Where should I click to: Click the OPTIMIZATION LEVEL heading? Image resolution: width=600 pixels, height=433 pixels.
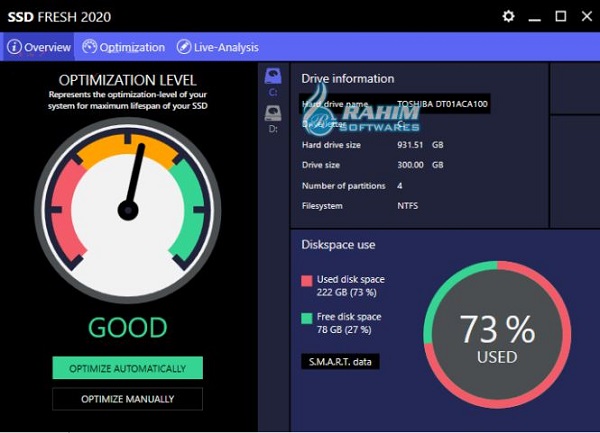pyautogui.click(x=127, y=80)
